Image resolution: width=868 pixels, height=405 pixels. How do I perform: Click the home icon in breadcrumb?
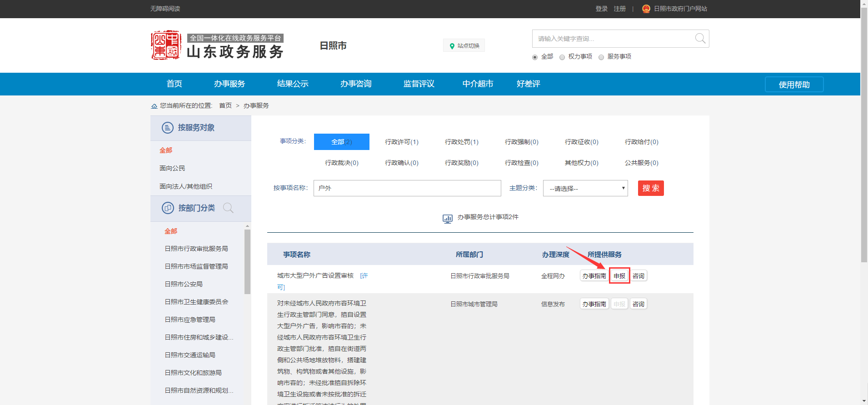click(x=154, y=106)
